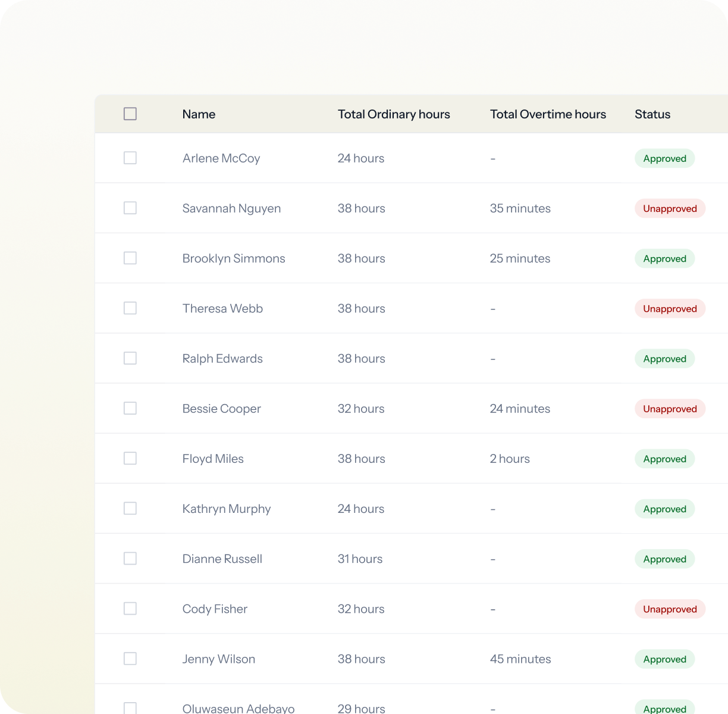Click the Approved badge for Arlene McCoy
Screen dimensions: 728x714
click(x=665, y=158)
